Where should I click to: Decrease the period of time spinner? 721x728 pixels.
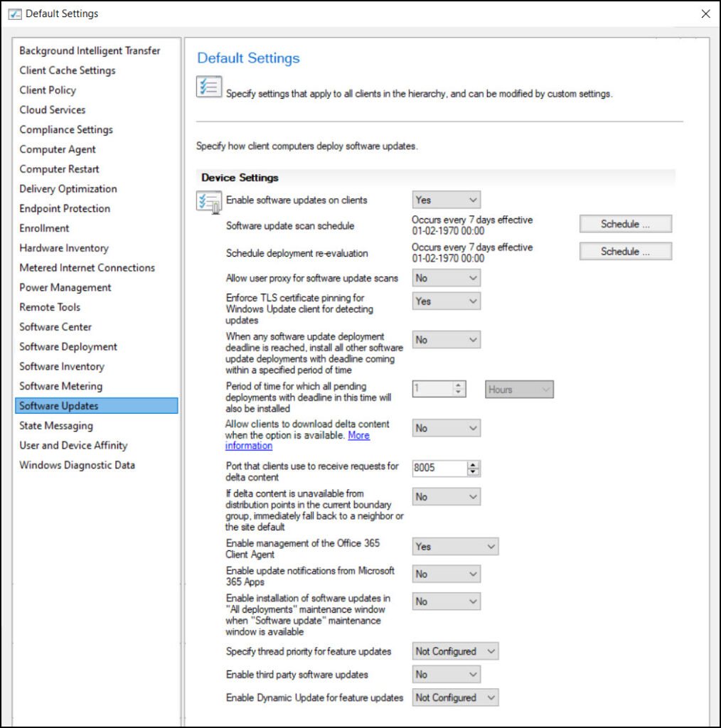point(459,392)
